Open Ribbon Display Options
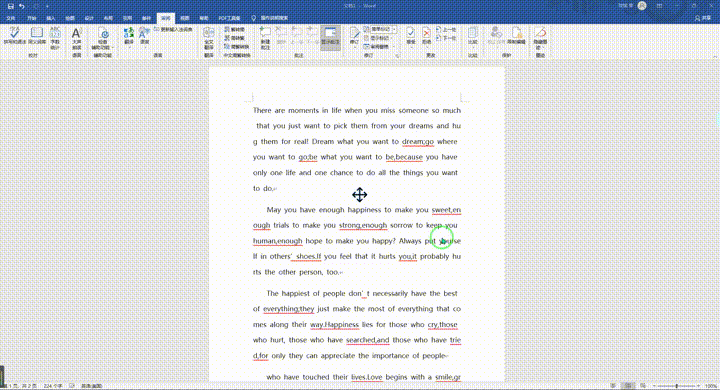Viewport: 720px width, 390px height. (x=659, y=6)
